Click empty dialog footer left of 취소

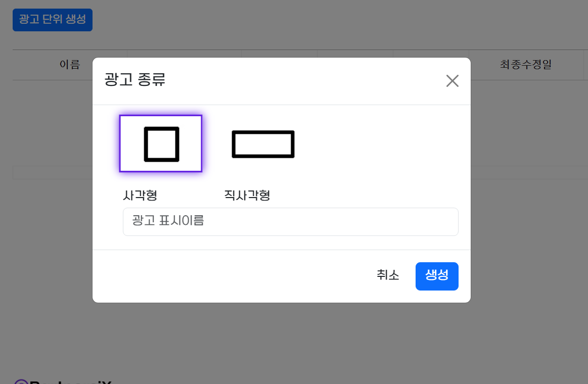tap(225, 276)
